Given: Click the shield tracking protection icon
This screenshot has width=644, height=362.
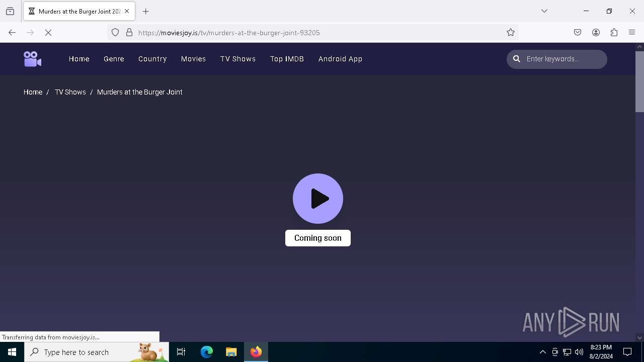Looking at the screenshot, I should (115, 33).
